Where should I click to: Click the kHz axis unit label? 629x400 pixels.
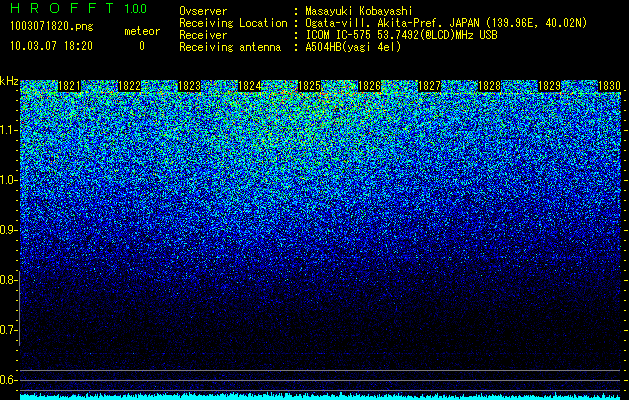pyautogui.click(x=9, y=81)
